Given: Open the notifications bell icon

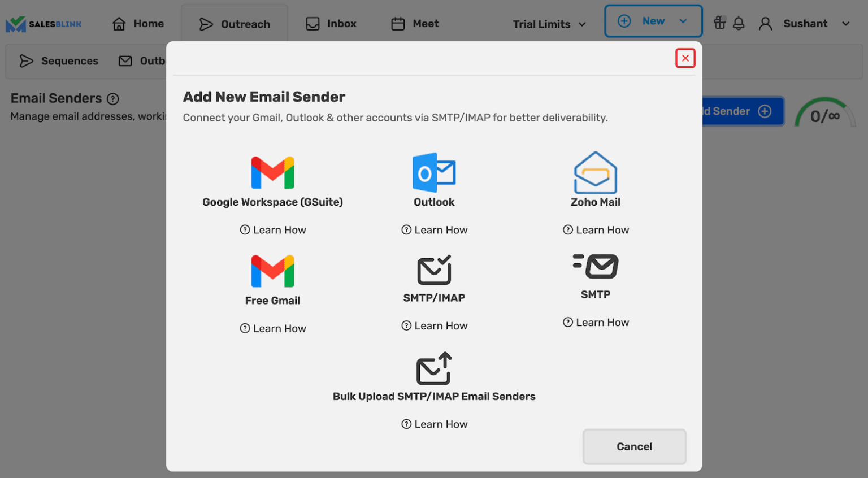Looking at the screenshot, I should click(739, 24).
